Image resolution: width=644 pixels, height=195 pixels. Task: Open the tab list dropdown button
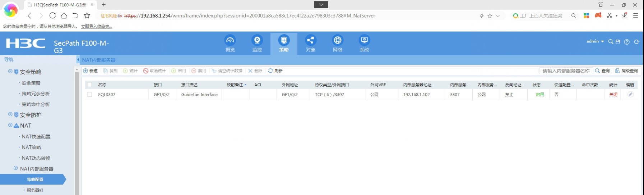321,5
